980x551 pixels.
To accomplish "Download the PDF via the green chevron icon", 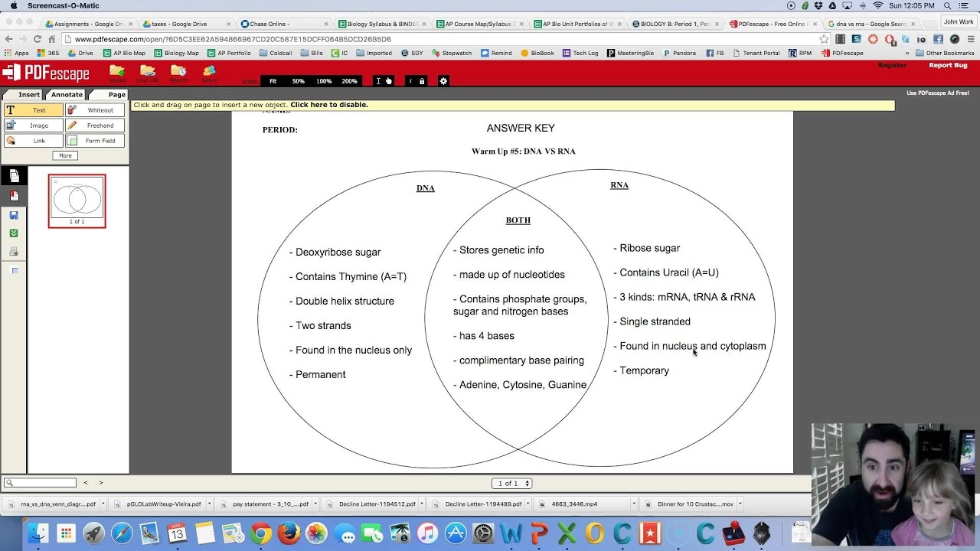I will tap(14, 234).
